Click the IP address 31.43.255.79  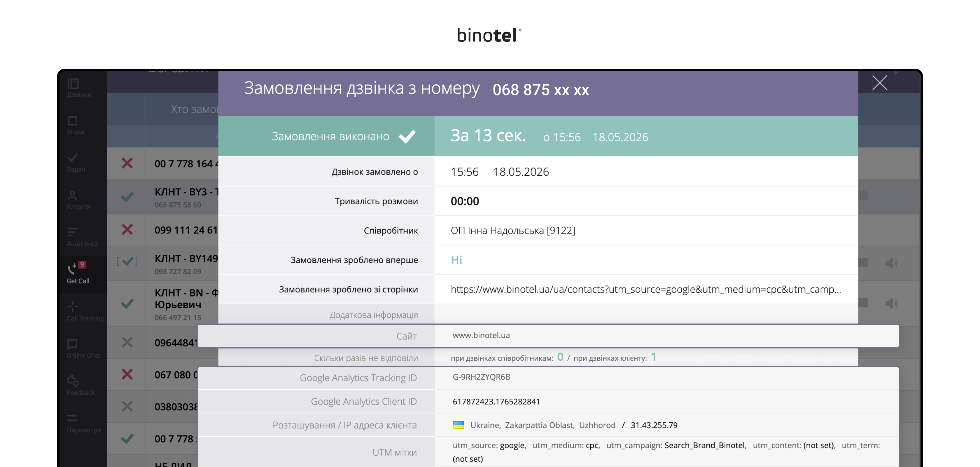pos(654,425)
